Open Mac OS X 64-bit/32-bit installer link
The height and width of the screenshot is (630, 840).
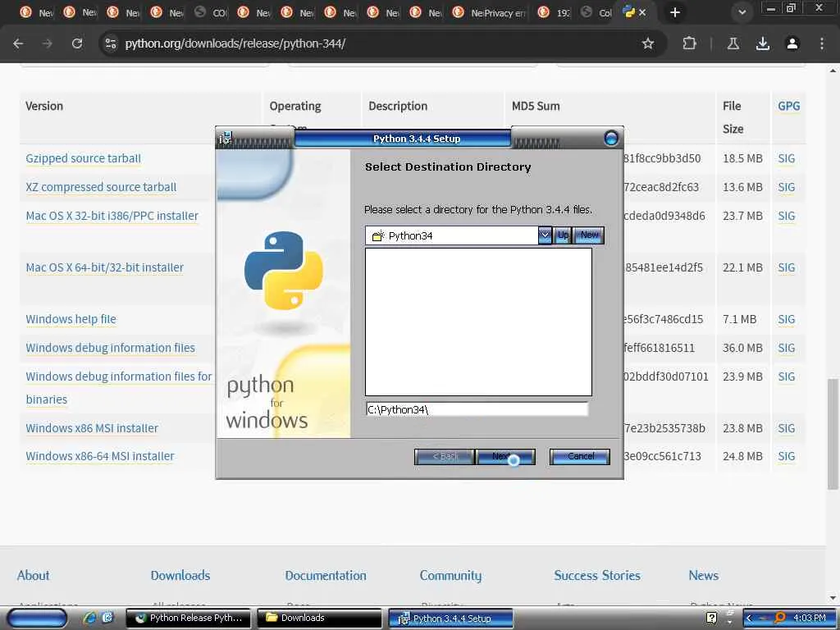104,267
